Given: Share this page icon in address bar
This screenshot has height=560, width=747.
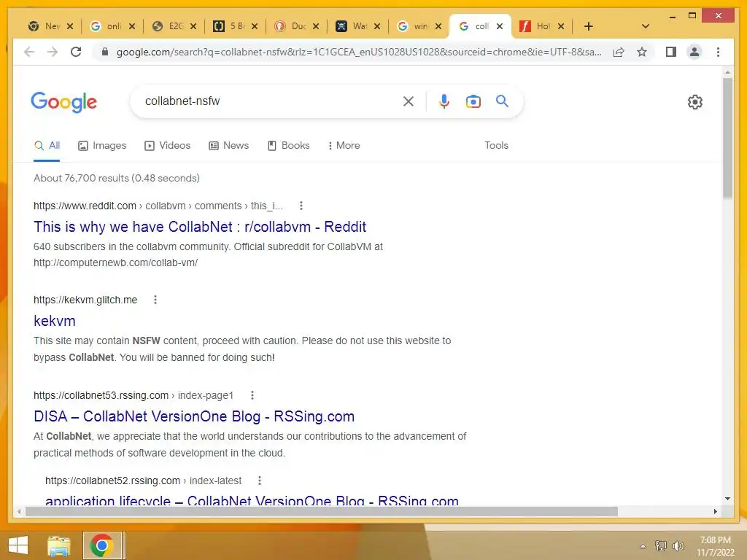Looking at the screenshot, I should (619, 52).
